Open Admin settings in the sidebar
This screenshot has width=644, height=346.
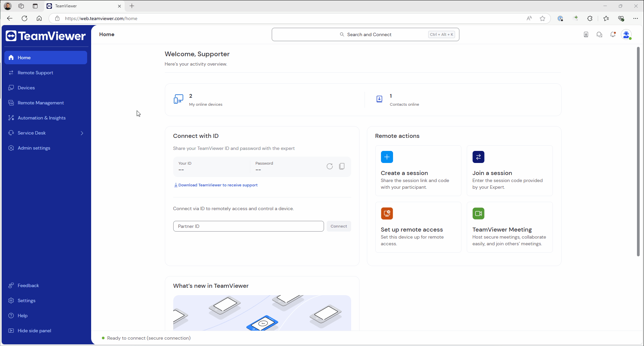coord(34,148)
